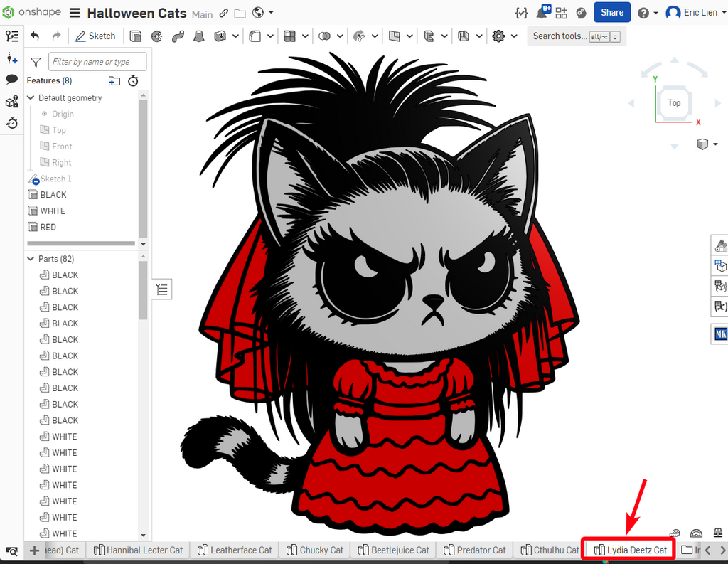Open the dropdown next to Boolean tool
Viewport: 728px width, 564px height.
[340, 36]
